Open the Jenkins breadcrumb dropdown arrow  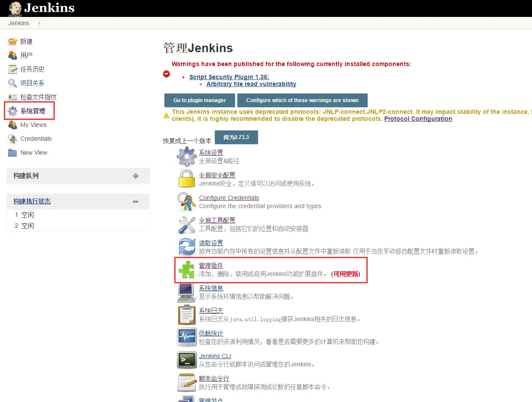coord(39,23)
